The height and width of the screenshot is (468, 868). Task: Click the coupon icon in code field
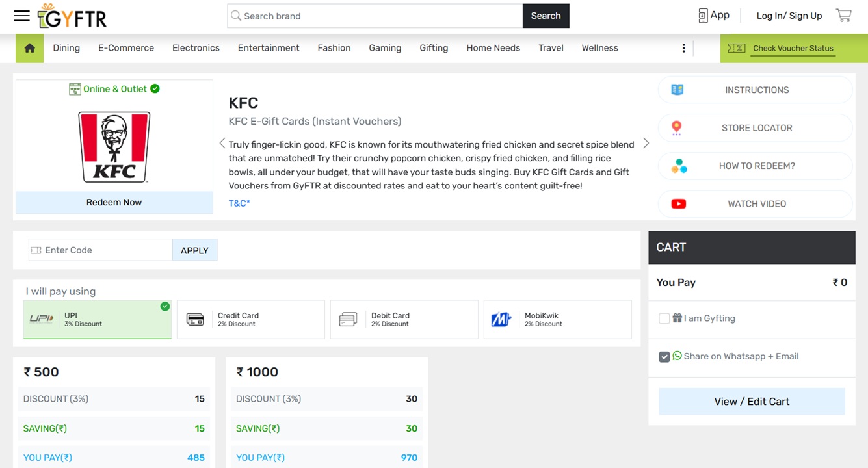[x=36, y=250]
